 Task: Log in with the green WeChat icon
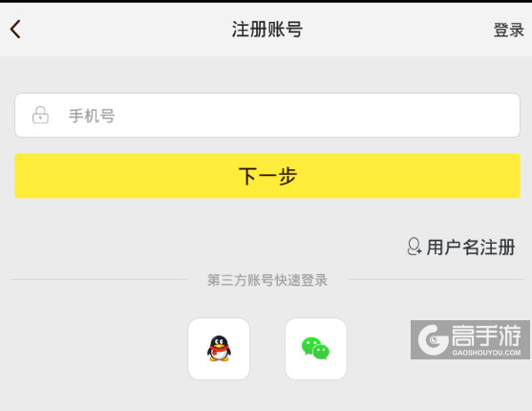(315, 348)
